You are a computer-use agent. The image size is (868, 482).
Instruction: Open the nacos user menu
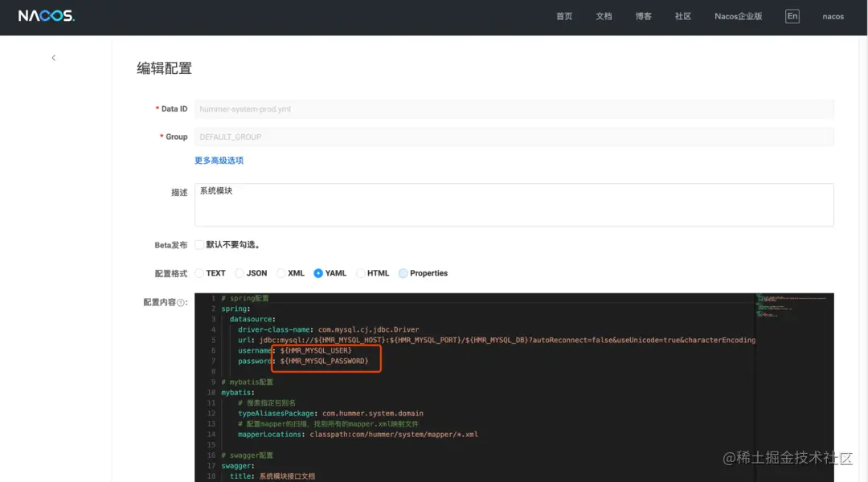(833, 17)
